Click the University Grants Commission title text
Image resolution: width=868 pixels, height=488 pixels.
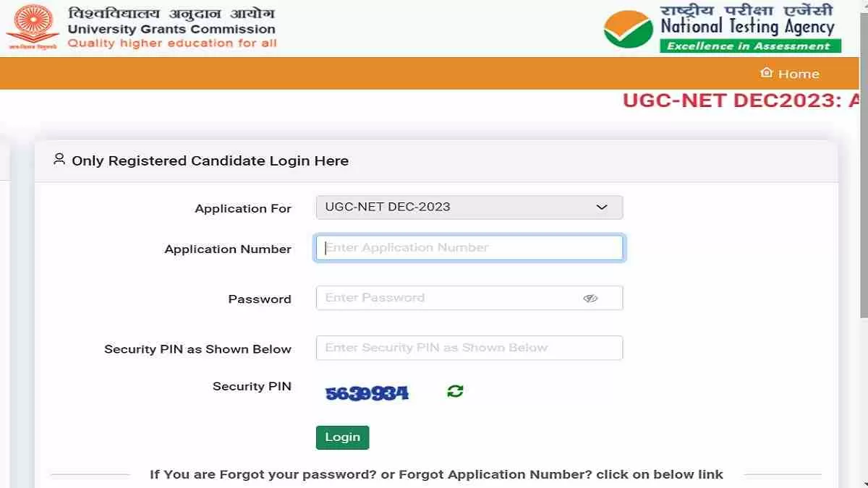[171, 30]
